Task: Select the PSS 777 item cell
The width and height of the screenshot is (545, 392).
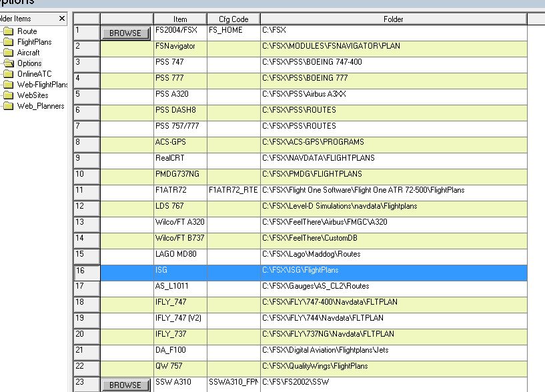Action: pyautogui.click(x=180, y=81)
